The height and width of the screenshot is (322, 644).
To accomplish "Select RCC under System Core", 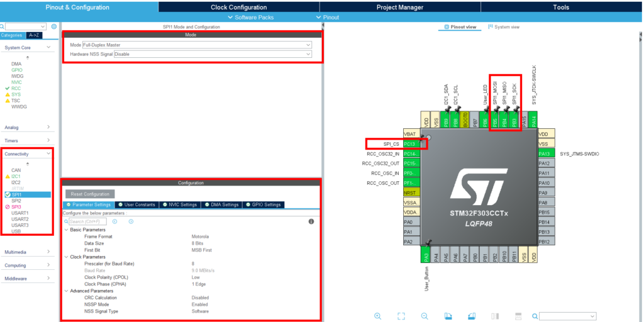I will click(16, 88).
